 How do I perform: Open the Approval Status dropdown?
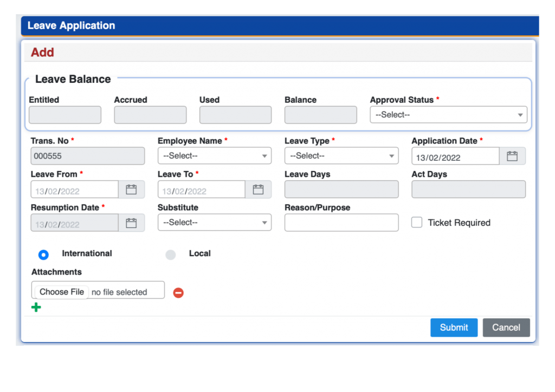pyautogui.click(x=448, y=114)
